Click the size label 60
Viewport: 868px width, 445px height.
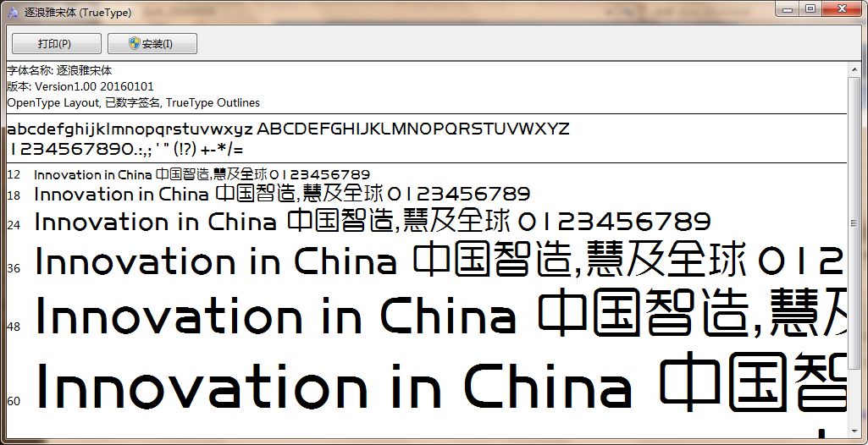pyautogui.click(x=14, y=401)
